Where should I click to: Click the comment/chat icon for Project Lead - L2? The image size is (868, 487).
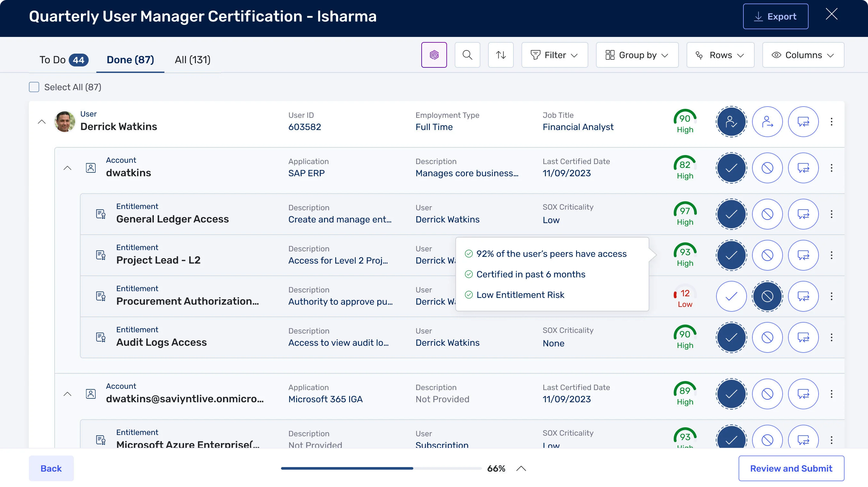[804, 255]
